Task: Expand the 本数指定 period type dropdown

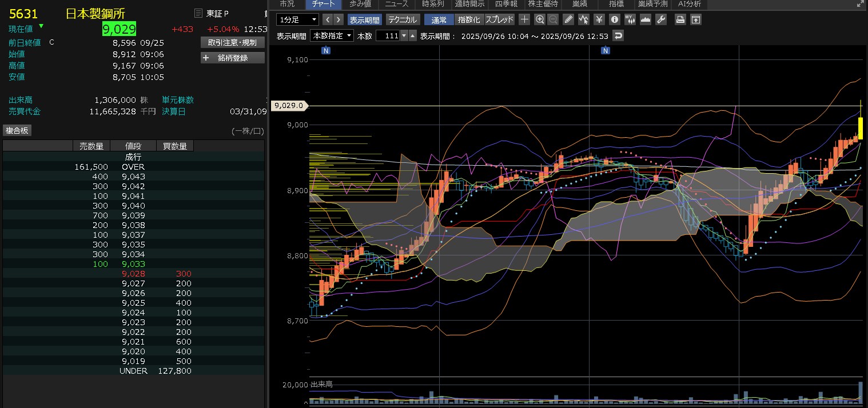Action: [332, 36]
